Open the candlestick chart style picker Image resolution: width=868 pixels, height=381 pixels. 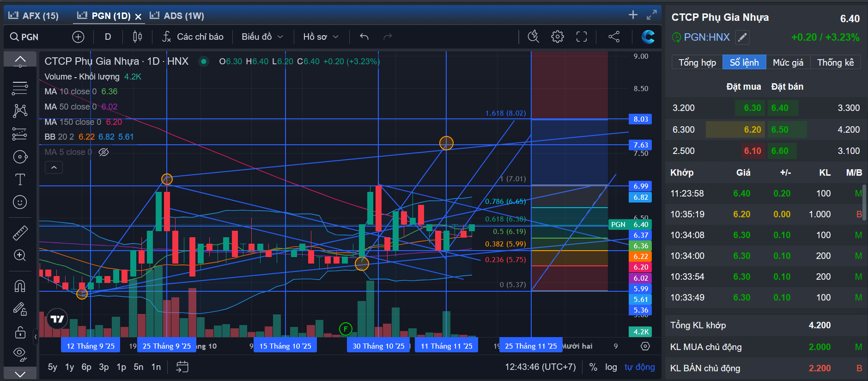click(x=137, y=37)
